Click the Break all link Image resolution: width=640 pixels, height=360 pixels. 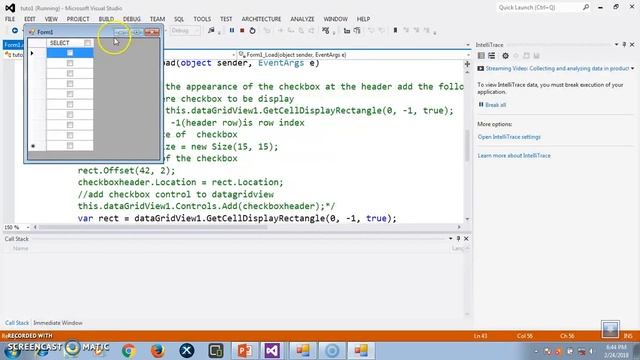click(495, 105)
